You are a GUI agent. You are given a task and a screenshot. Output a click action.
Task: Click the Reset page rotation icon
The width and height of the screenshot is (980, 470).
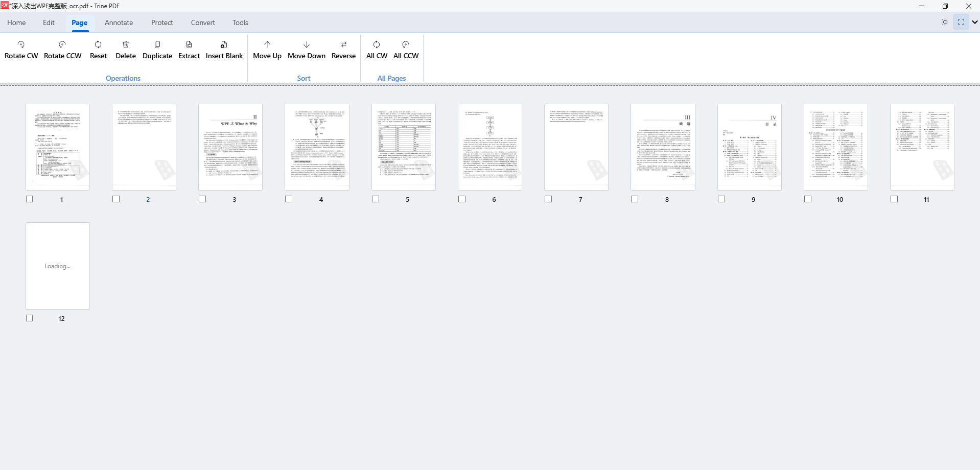coord(98,44)
